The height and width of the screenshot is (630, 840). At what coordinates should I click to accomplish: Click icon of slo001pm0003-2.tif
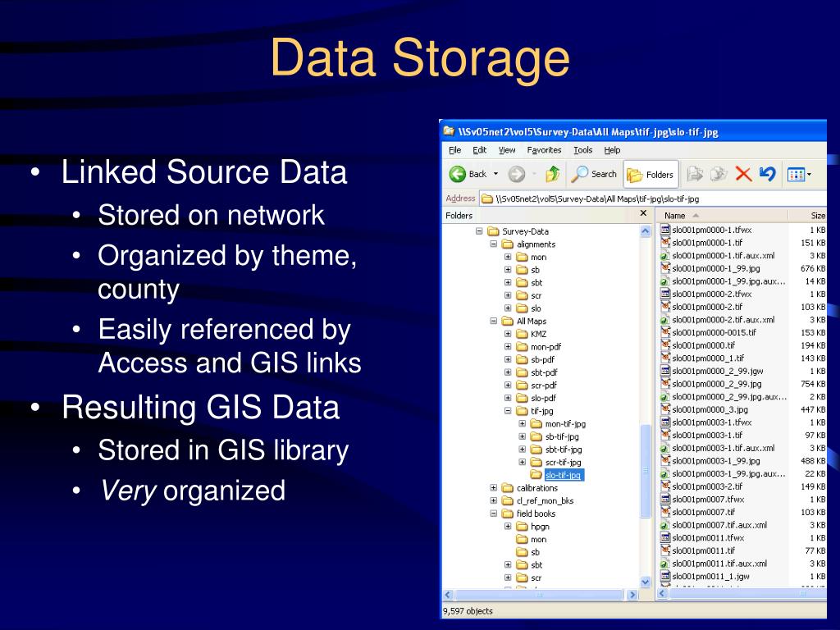(664, 486)
